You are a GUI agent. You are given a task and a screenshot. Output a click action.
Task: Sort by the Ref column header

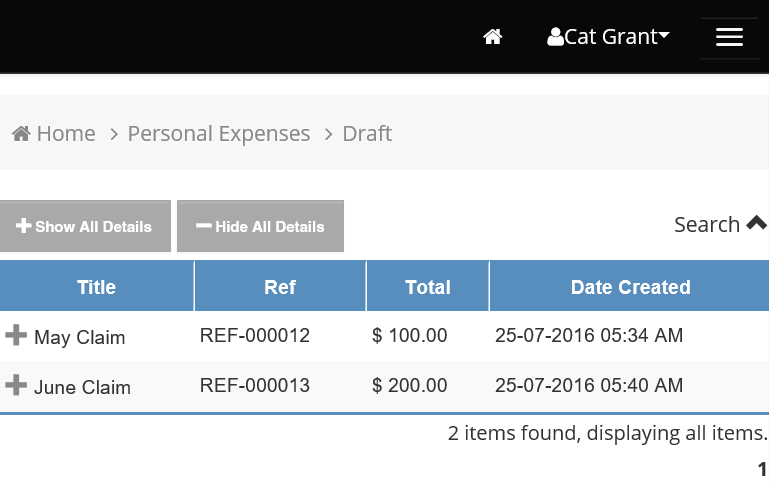[280, 287]
